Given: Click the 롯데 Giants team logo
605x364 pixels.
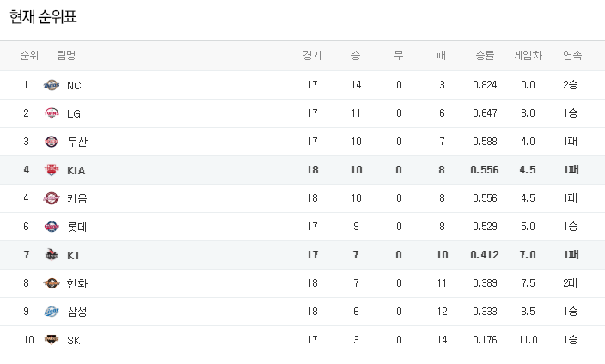Looking at the screenshot, I should [52, 227].
